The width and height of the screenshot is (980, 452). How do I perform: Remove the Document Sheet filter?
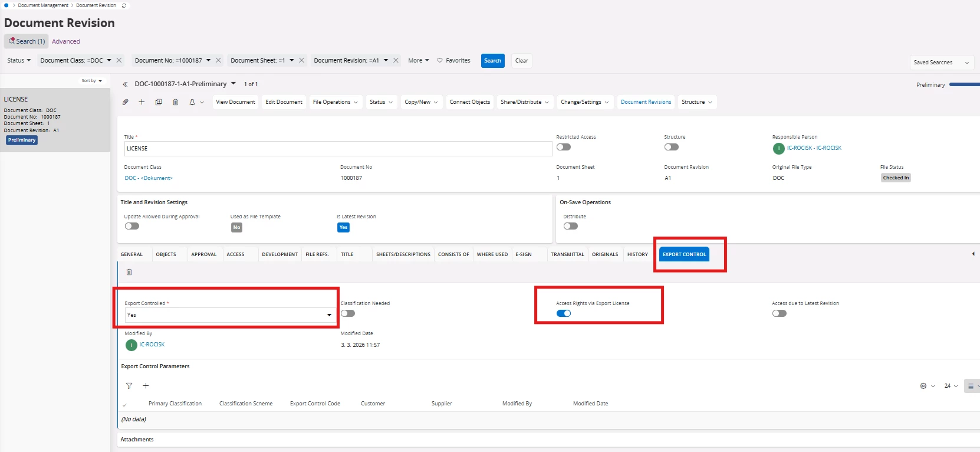coord(301,60)
